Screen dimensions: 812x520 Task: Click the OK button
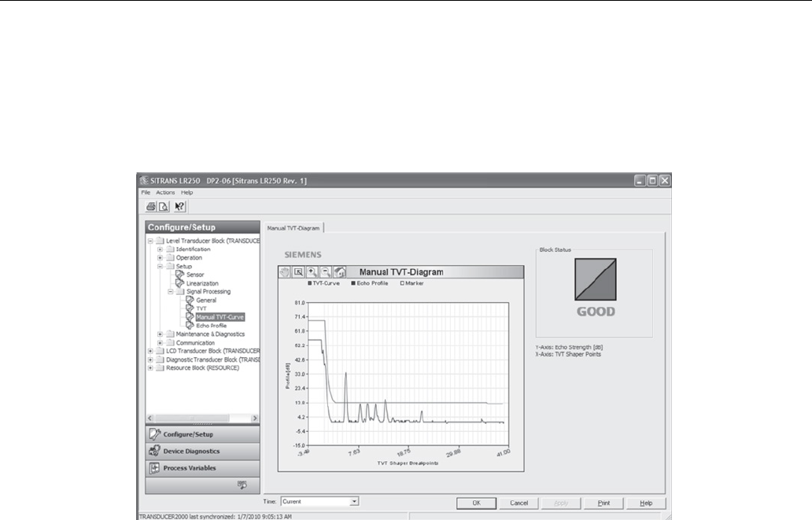click(477, 503)
